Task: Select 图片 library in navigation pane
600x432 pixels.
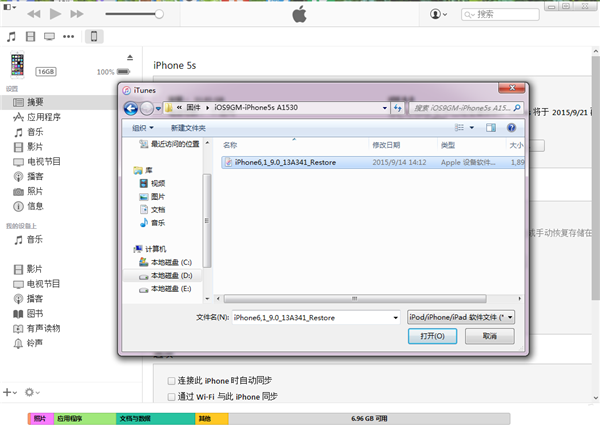Action: point(152,197)
